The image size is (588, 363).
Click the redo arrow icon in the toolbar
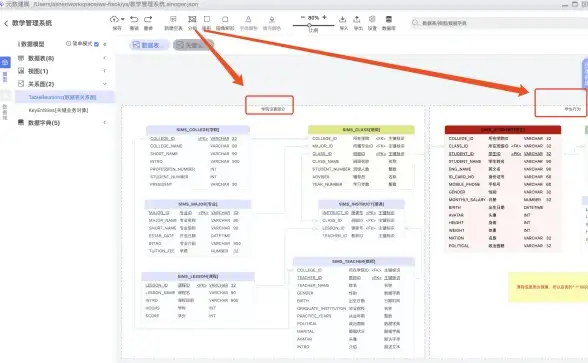(x=148, y=19)
